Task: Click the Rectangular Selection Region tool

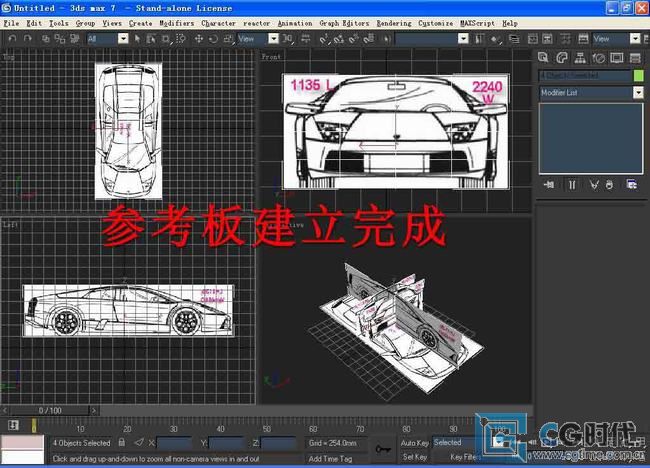Action: (x=166, y=39)
